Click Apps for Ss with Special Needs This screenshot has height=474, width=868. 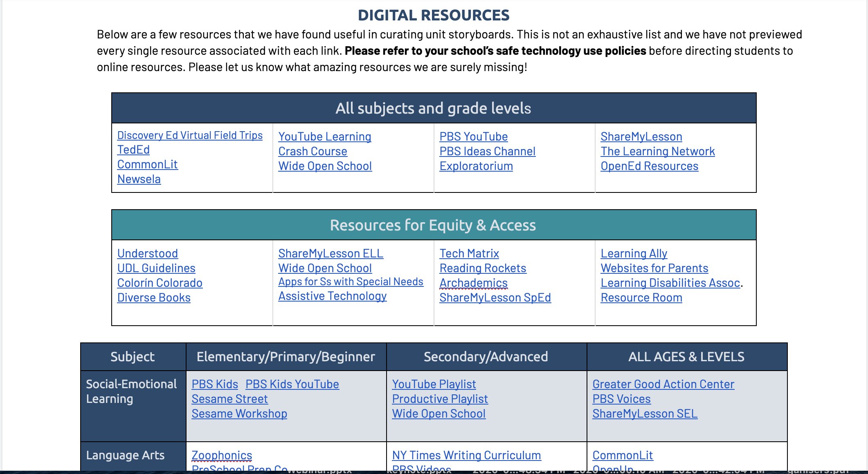coord(351,282)
